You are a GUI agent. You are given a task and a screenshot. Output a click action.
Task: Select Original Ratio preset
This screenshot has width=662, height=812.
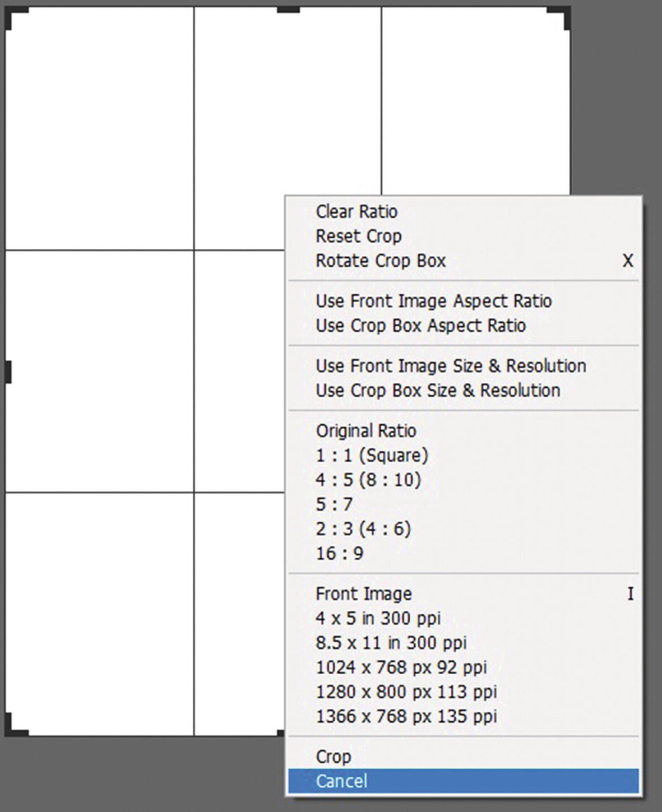coord(367,431)
